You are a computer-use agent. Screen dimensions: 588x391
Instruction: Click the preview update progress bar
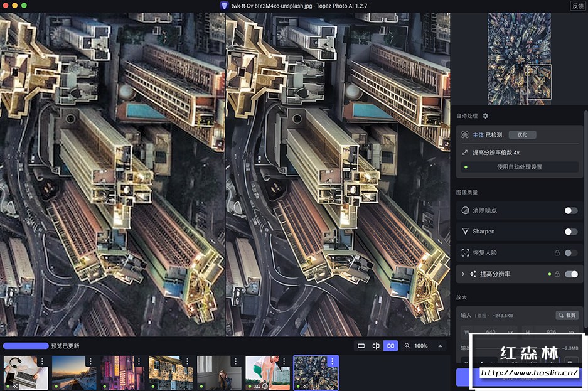pyautogui.click(x=26, y=346)
